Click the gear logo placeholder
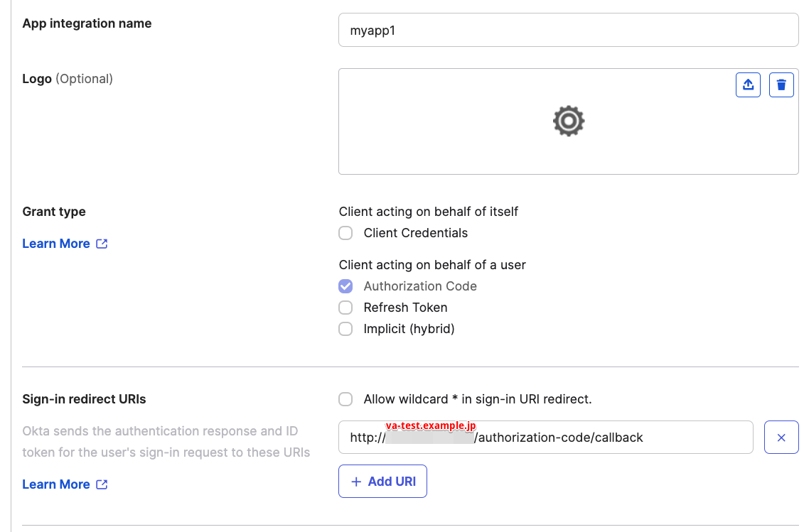This screenshot has width=804, height=532. (x=568, y=121)
